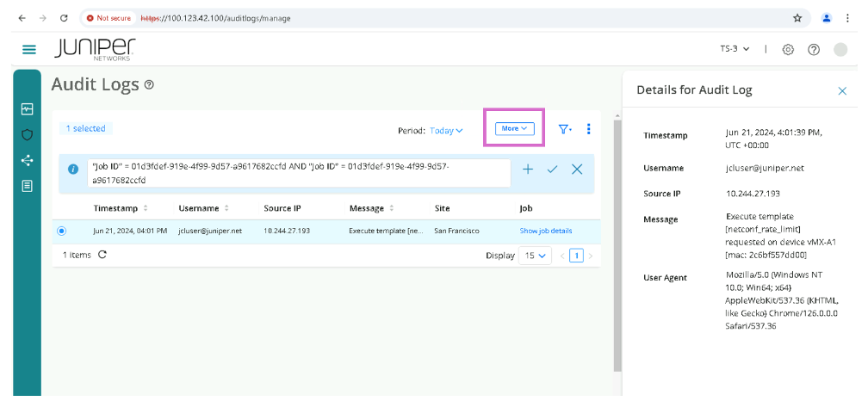Sort by the Timestamp column
868x401 pixels.
click(x=121, y=208)
